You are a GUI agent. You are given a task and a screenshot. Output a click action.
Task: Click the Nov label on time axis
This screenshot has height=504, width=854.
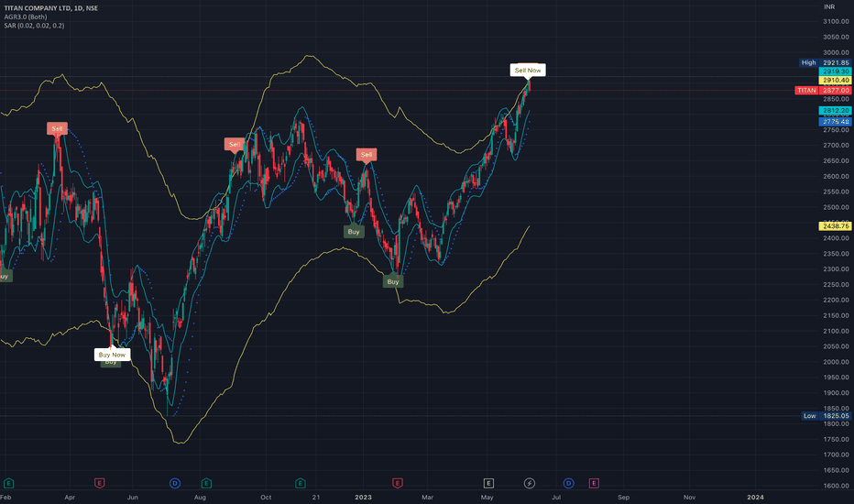[x=689, y=497]
